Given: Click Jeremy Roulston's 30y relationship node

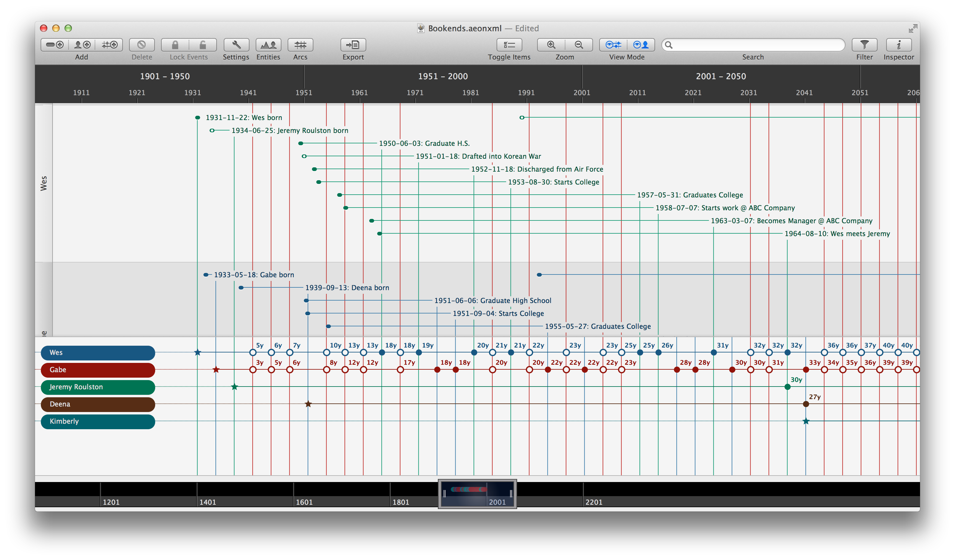Looking at the screenshot, I should click(788, 387).
